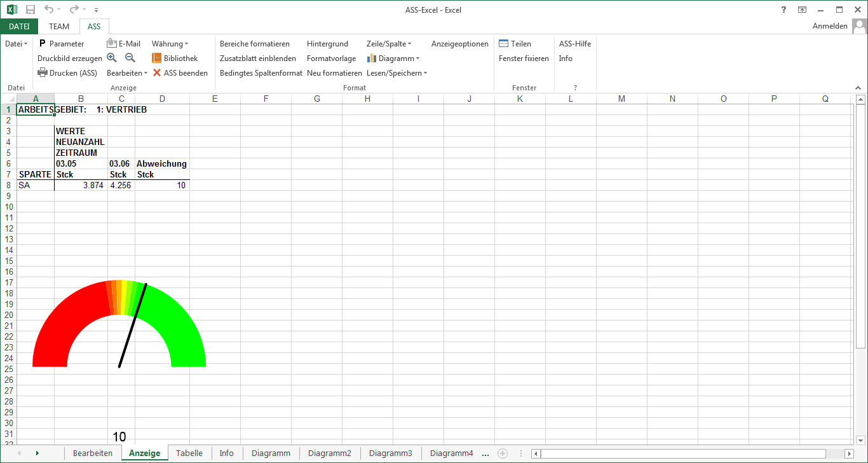Screen dimensions: 868x463
Task: Switch to the Tabelle sheet tab
Action: pos(189,453)
